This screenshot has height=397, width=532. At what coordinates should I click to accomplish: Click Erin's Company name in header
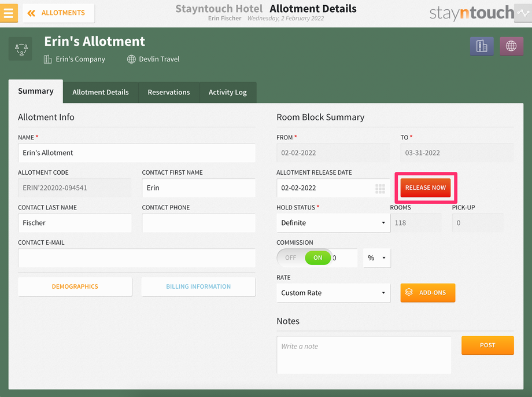pos(80,59)
